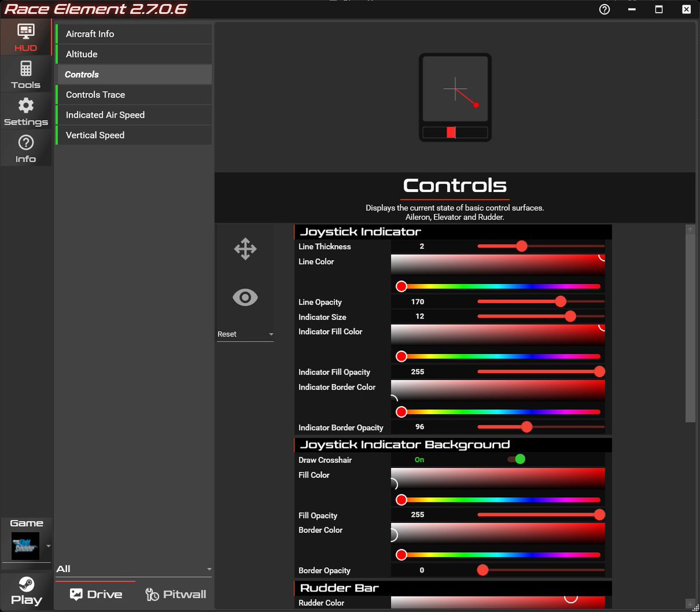Screen dimensions: 700x612
Task: Expand the Reset dropdown
Action: 245,334
